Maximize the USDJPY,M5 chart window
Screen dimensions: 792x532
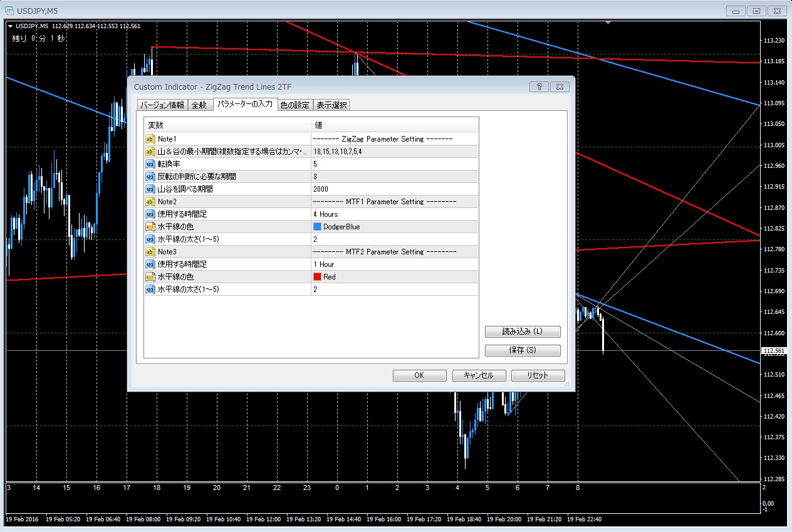pos(756,11)
